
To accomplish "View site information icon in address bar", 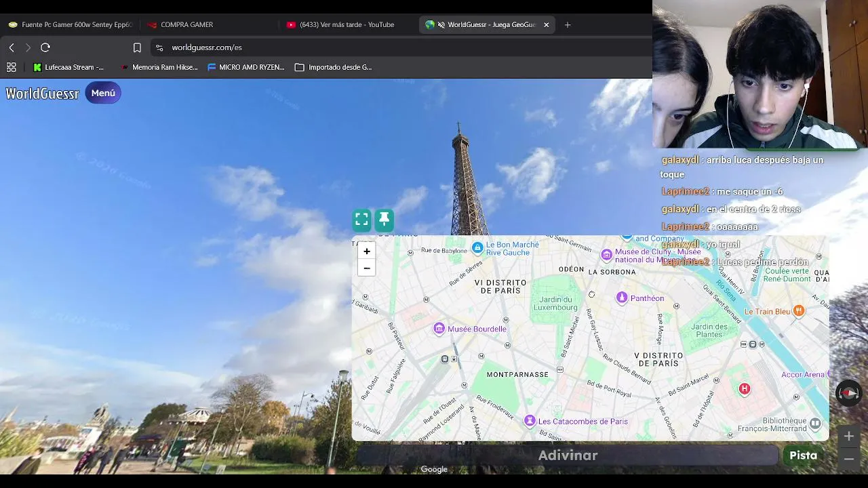I will point(159,47).
